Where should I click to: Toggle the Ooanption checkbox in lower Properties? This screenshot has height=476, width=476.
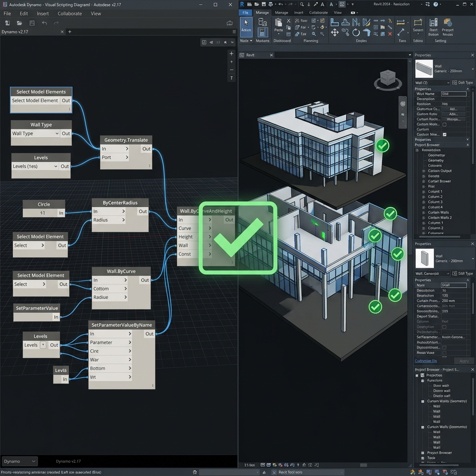(444, 327)
